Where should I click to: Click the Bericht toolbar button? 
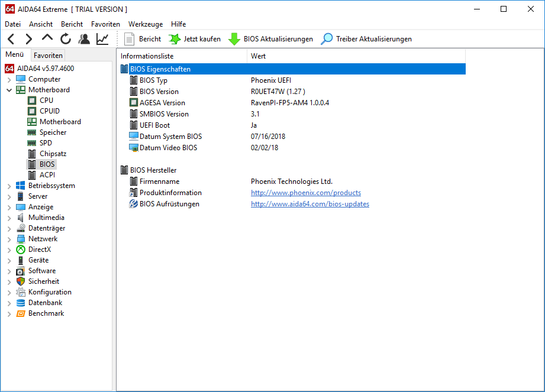(143, 39)
